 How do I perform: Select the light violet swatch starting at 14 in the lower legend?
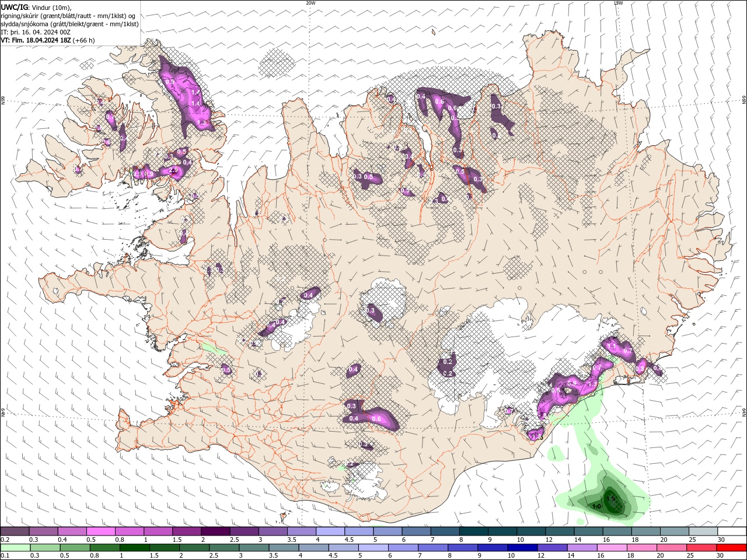point(581,548)
